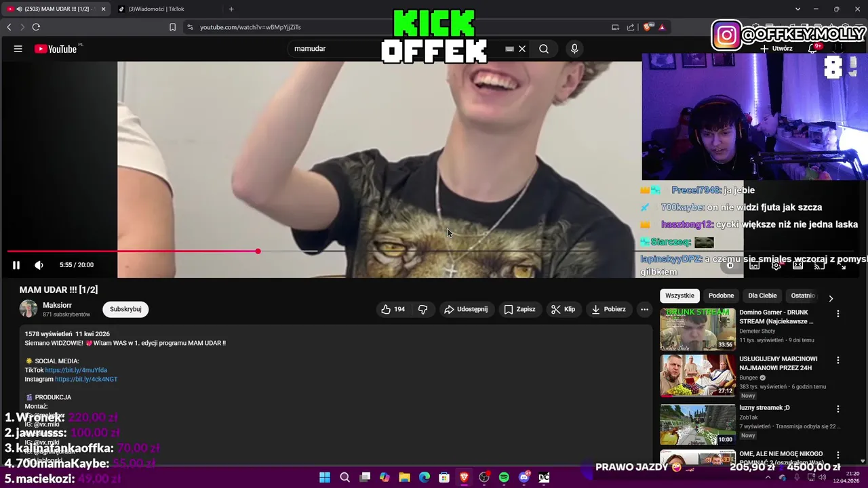868x488 pixels.
Task: Show more chips with the right chevron
Action: click(x=831, y=298)
